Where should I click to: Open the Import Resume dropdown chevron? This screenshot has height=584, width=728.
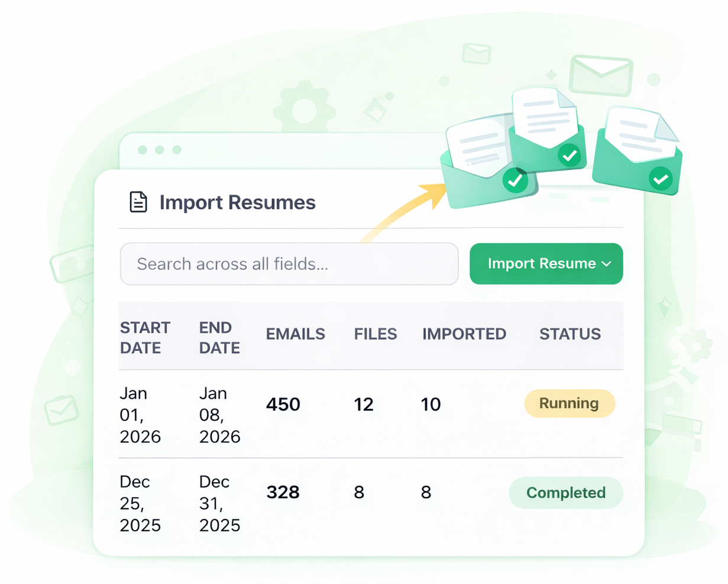(x=607, y=264)
